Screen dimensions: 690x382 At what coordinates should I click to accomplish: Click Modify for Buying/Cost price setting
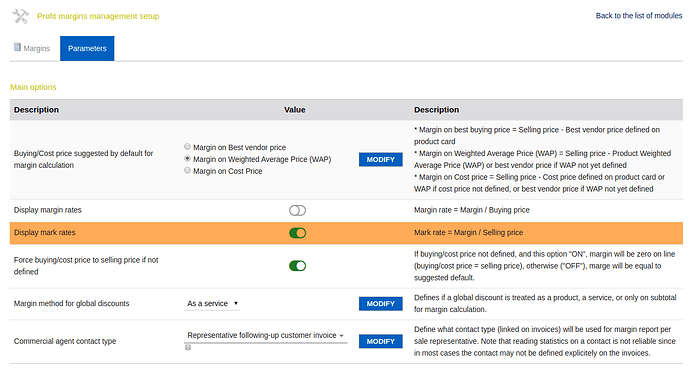(381, 159)
